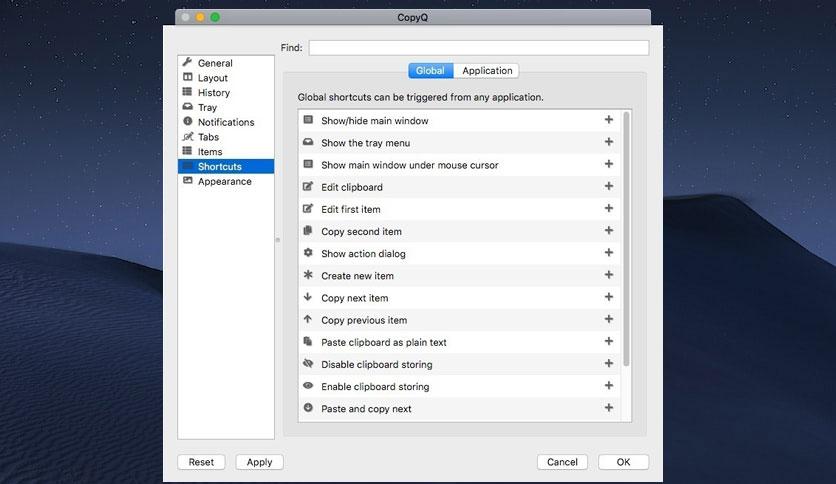Image resolution: width=836 pixels, height=484 pixels.
Task: Switch to the Application shortcuts tab
Action: [x=486, y=70]
